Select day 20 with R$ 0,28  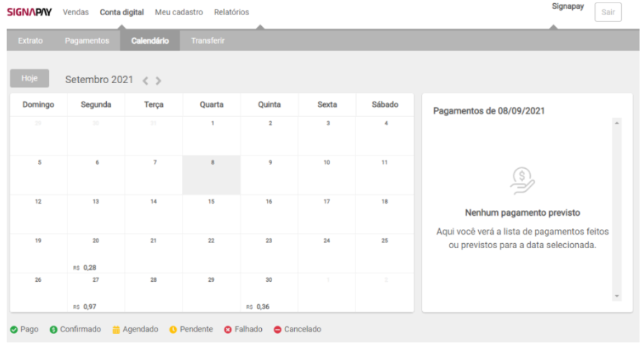click(x=96, y=253)
